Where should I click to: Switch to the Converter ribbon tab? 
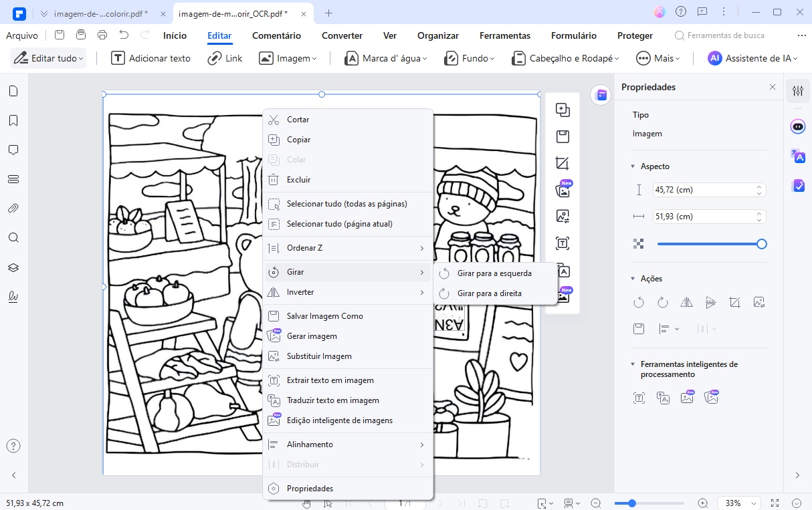coord(342,36)
